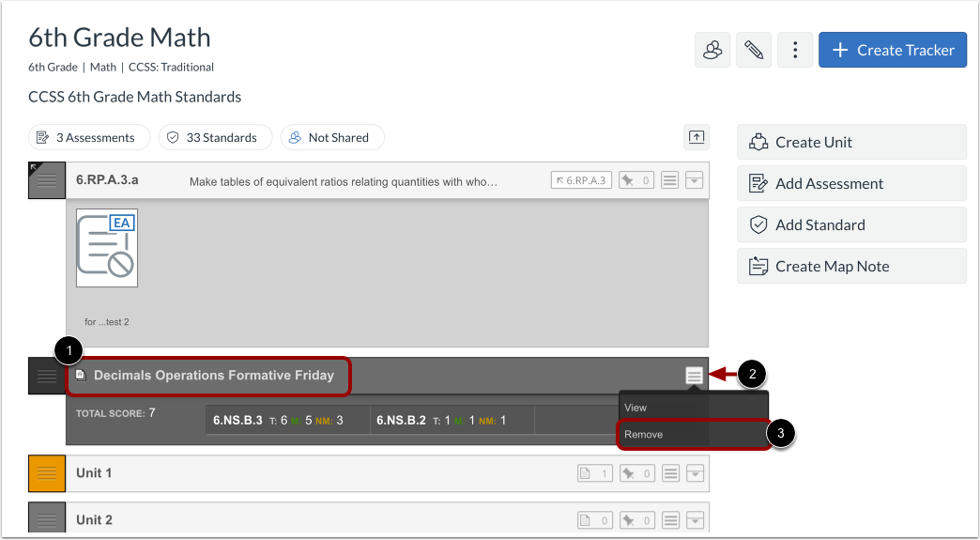This screenshot has width=980, height=540.
Task: Click the 3 Assessments pill
Action: click(89, 137)
